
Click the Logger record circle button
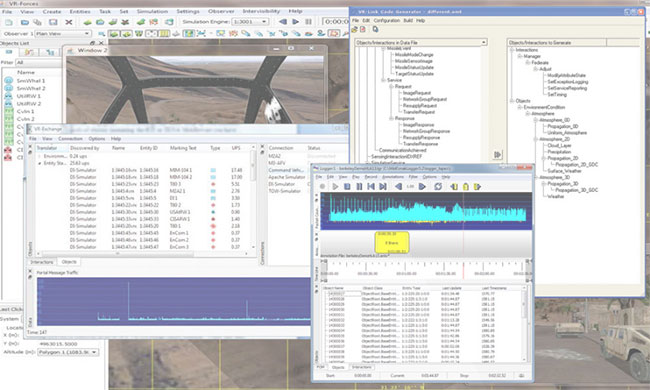click(323, 187)
